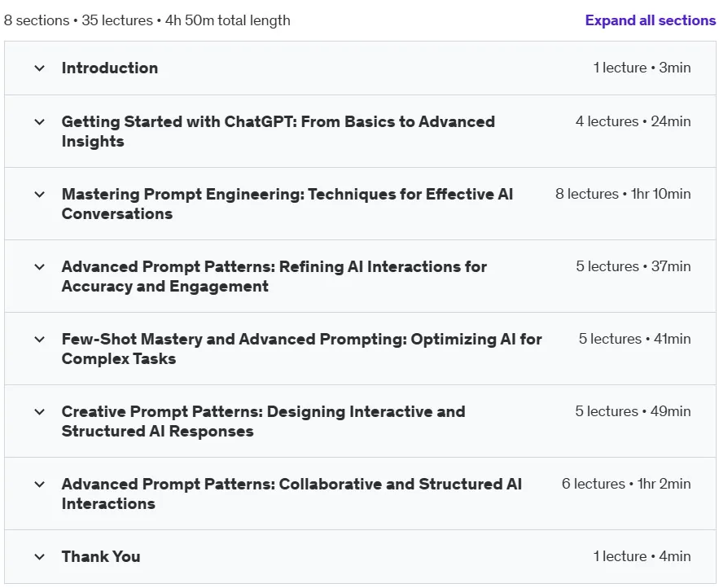Click chevron beside Creative Prompt Patterns
This screenshot has height=588, width=719.
click(40, 412)
